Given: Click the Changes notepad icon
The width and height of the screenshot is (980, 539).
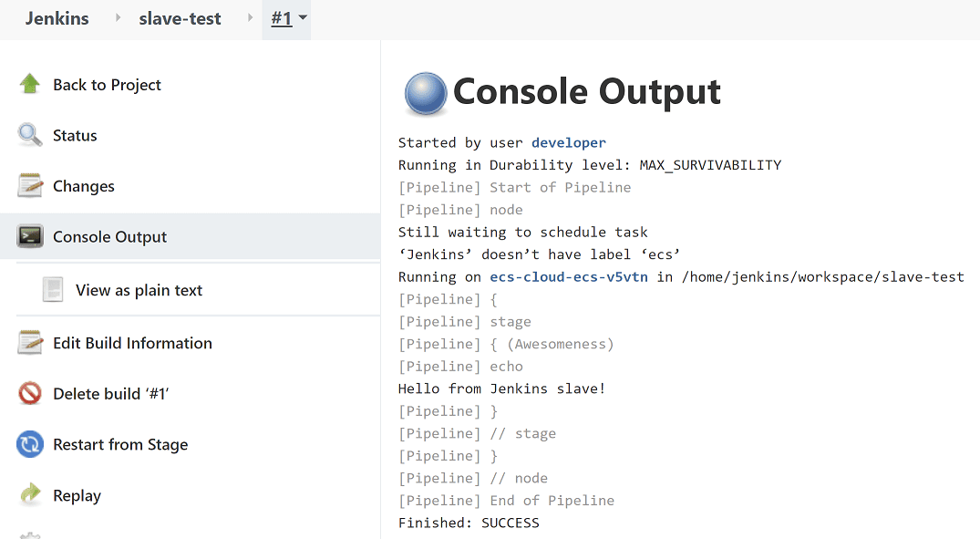Looking at the screenshot, I should coord(30,186).
